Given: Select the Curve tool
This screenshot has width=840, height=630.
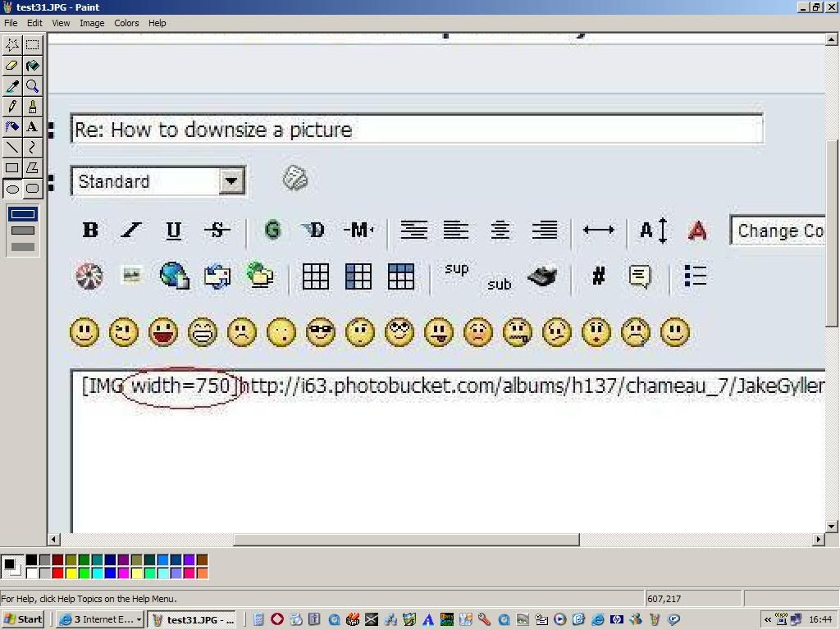Looking at the screenshot, I should tap(32, 148).
